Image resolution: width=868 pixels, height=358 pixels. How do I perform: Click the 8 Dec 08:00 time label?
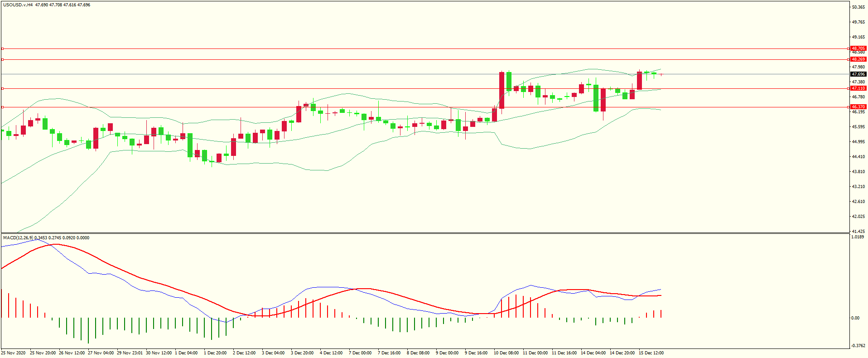(418, 353)
